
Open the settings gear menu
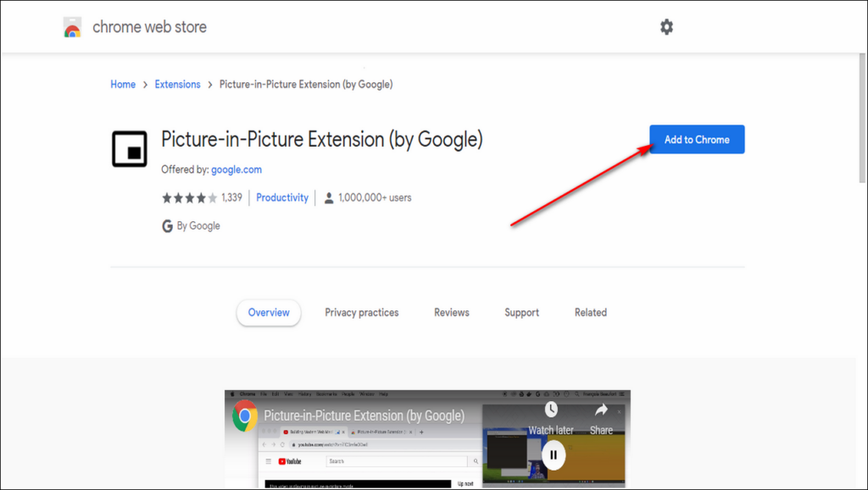(666, 26)
